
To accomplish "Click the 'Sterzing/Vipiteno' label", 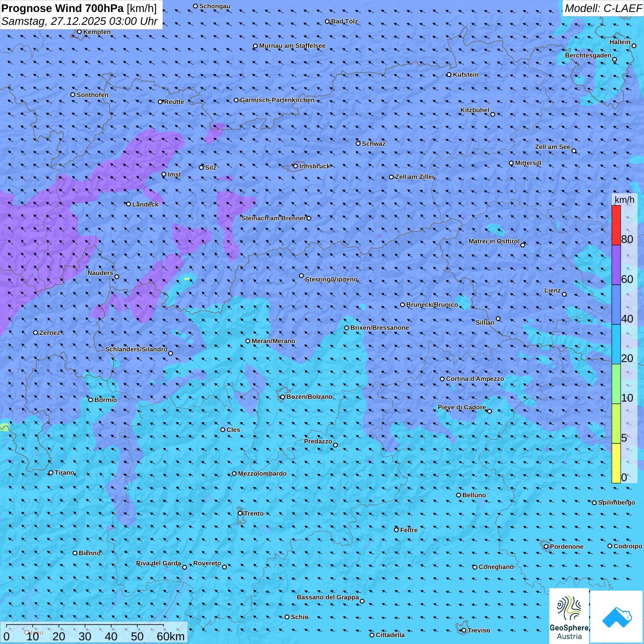I will pyautogui.click(x=331, y=279).
